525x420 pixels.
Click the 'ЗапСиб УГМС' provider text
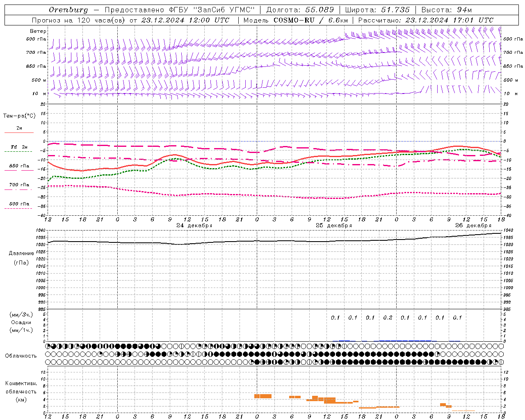click(224, 10)
